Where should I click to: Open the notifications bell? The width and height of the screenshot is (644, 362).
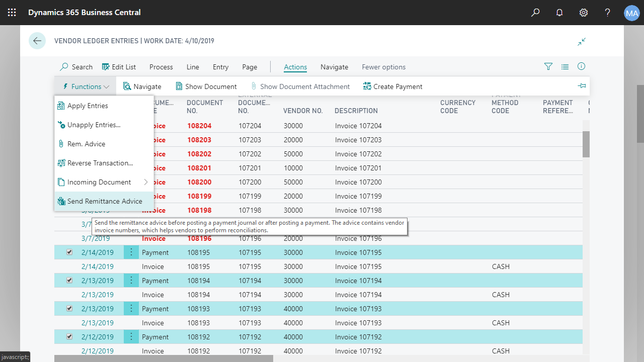(559, 13)
